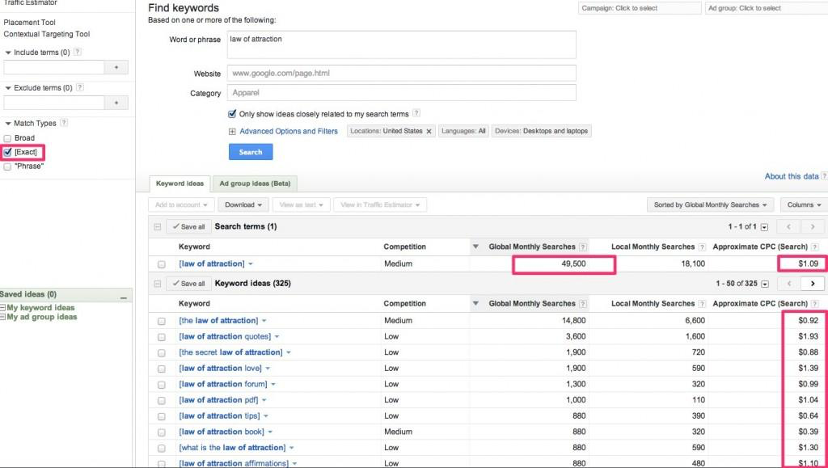Open rows-per-page dropdown beside 1 - 50 of 325
This screenshot has width=829, height=468.
point(764,284)
